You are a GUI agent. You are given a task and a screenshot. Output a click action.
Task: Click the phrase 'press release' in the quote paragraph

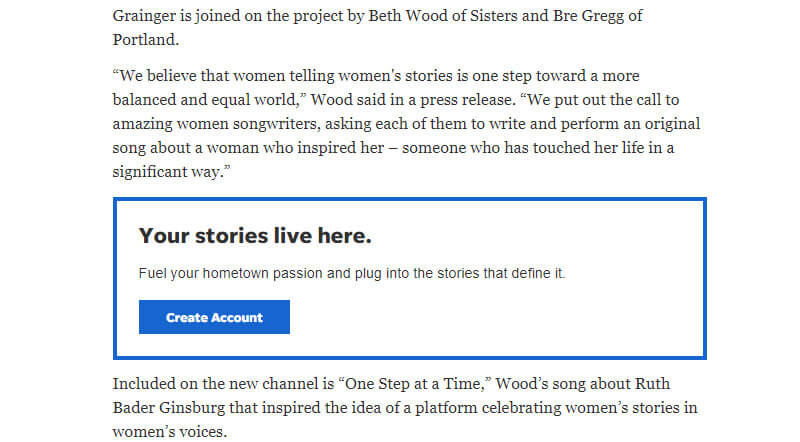(467, 100)
